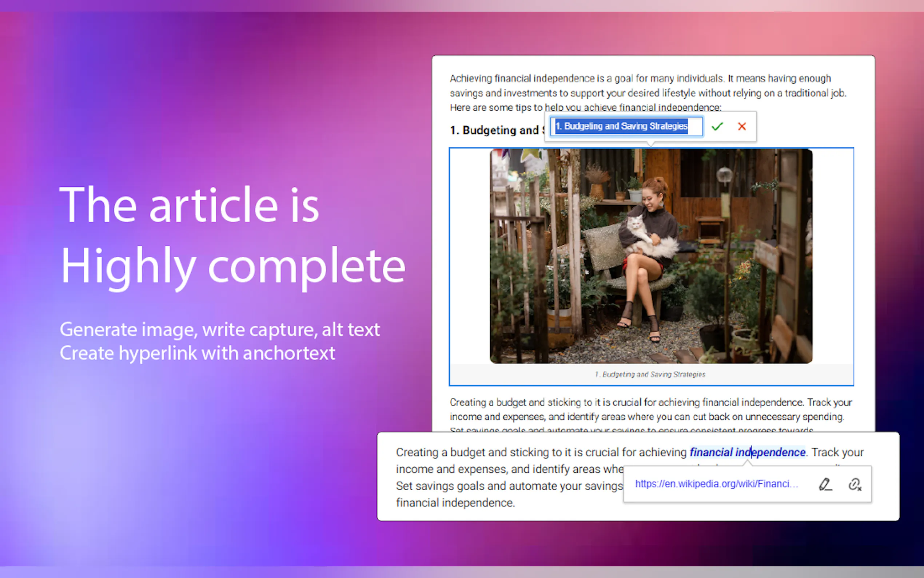Remove the hyperlink using the unlink icon

[x=855, y=484]
